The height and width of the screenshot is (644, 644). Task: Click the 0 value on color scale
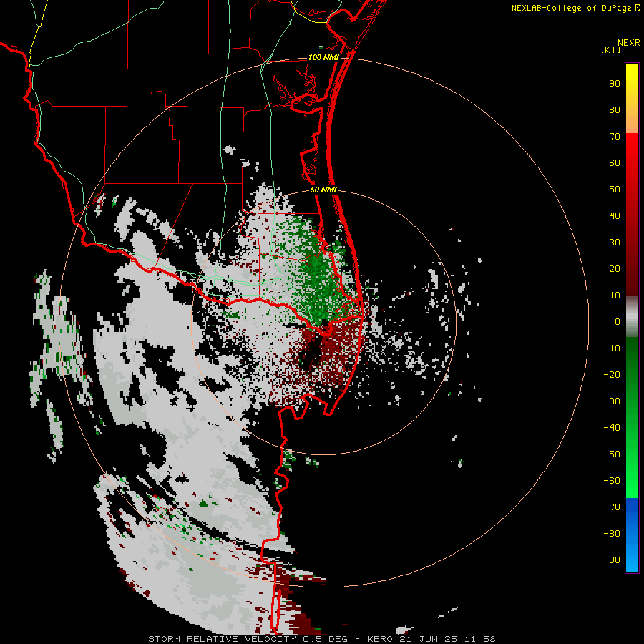tap(618, 321)
